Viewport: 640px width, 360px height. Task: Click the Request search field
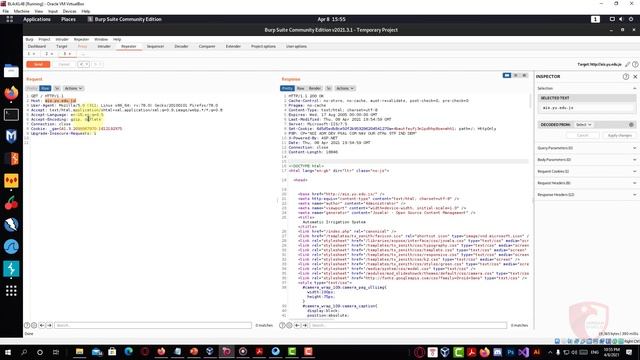153,325
